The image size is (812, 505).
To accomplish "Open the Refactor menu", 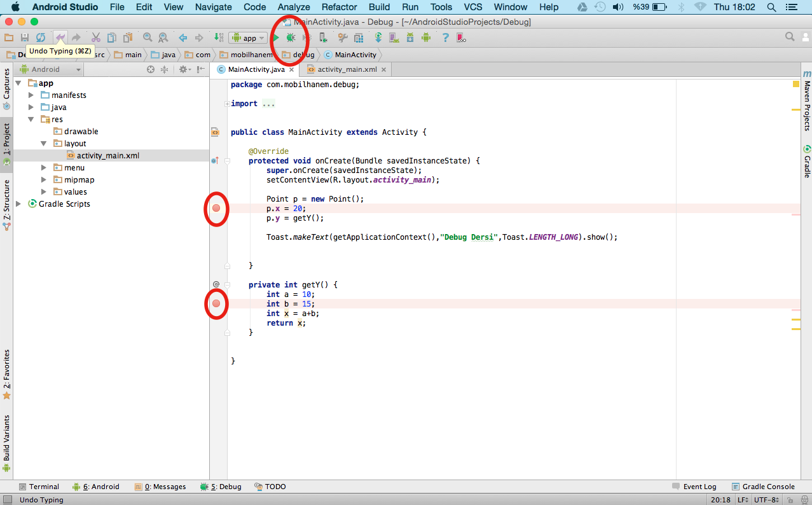I will tap(339, 7).
